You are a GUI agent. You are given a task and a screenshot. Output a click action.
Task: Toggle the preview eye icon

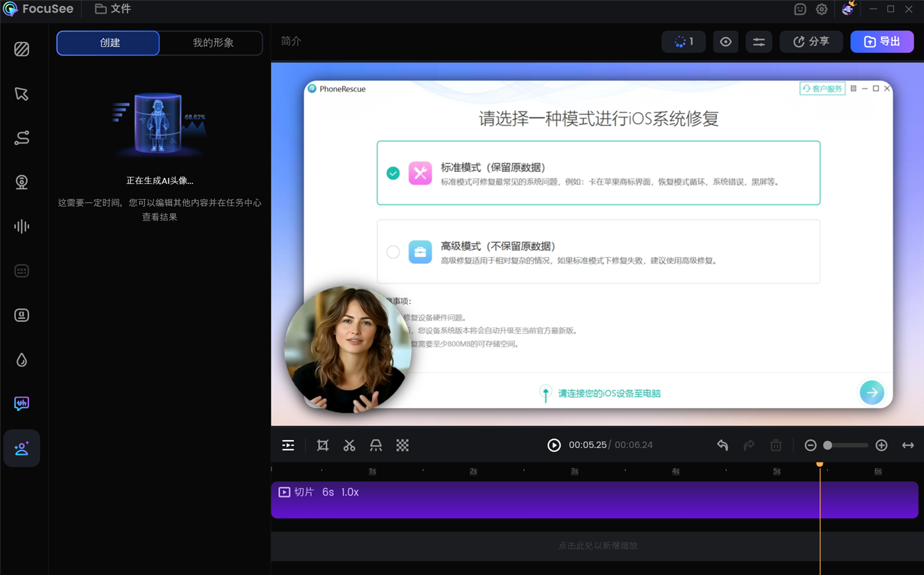point(725,41)
